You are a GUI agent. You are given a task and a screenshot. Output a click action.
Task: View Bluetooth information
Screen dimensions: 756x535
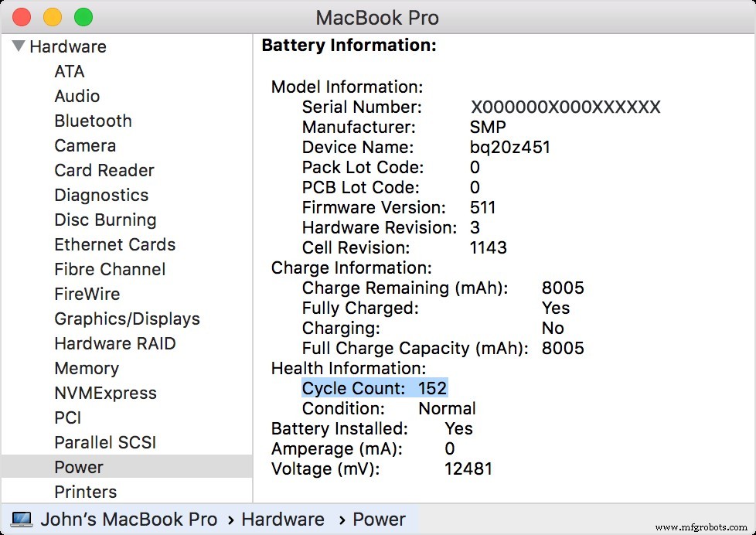93,121
